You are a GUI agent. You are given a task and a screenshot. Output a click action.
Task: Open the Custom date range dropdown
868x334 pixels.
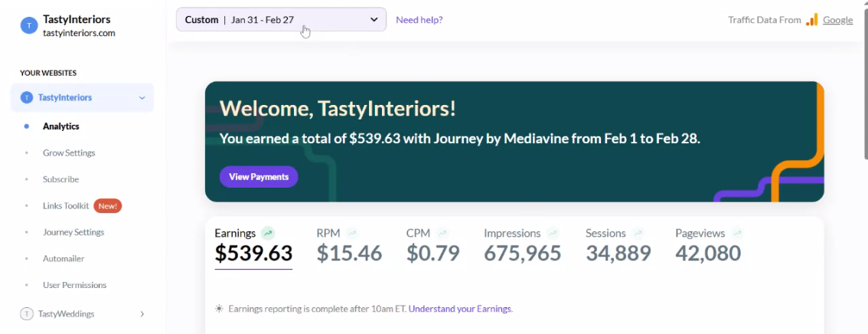(281, 19)
